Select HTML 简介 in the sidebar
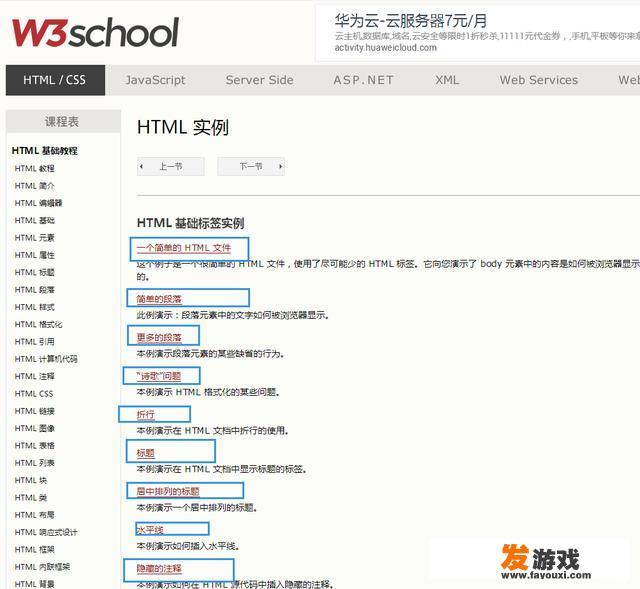Viewport: 640px width, 589px height. 35,186
